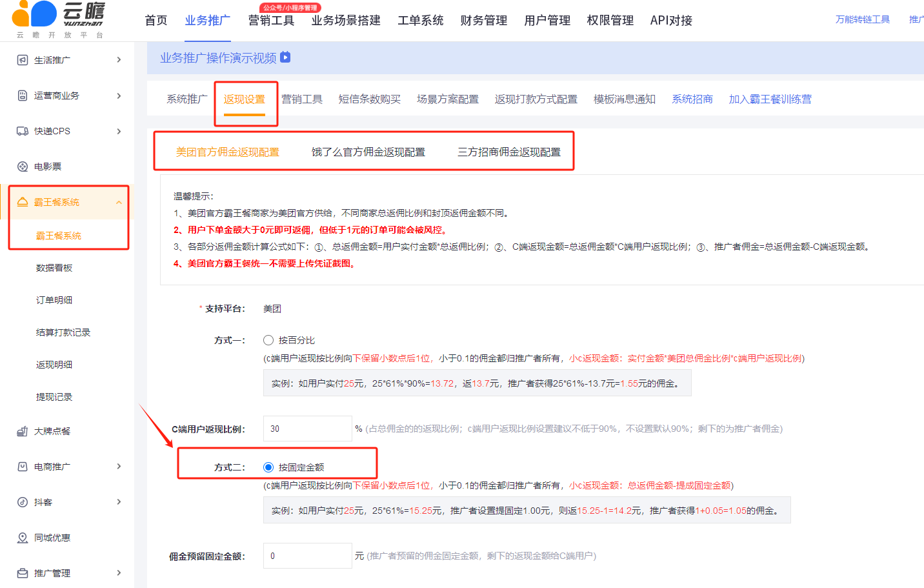Expand 快递CPS chevron
The image size is (924, 588).
coord(119,131)
